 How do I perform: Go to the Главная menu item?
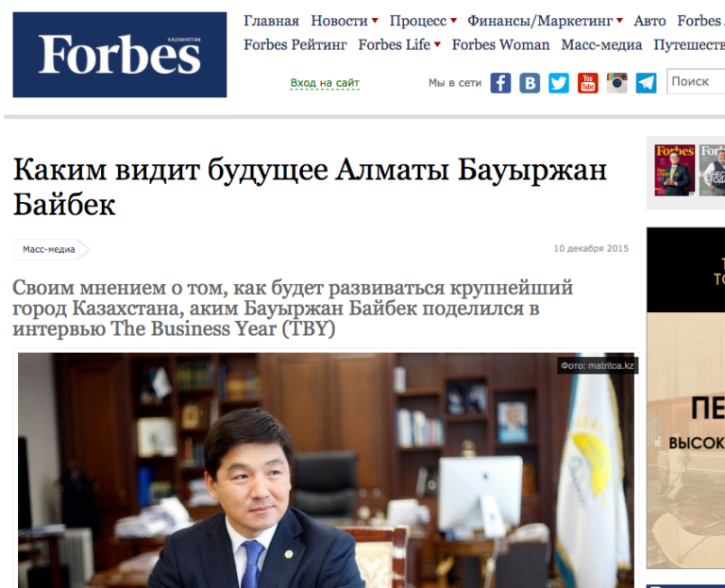pos(272,21)
